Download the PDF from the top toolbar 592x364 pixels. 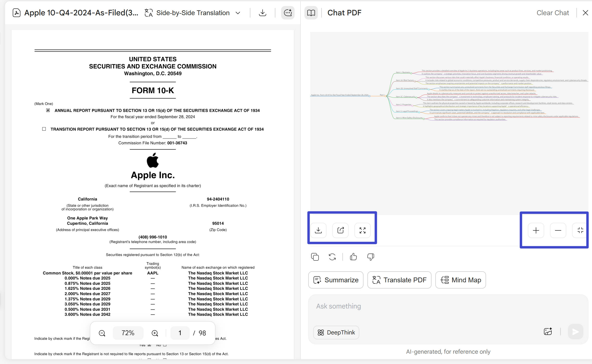tap(262, 13)
